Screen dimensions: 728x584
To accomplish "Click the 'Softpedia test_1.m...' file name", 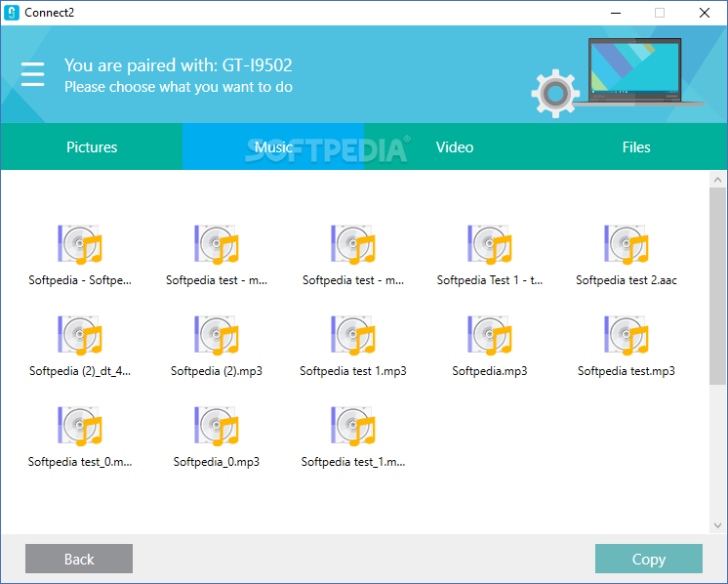I will point(353,461).
